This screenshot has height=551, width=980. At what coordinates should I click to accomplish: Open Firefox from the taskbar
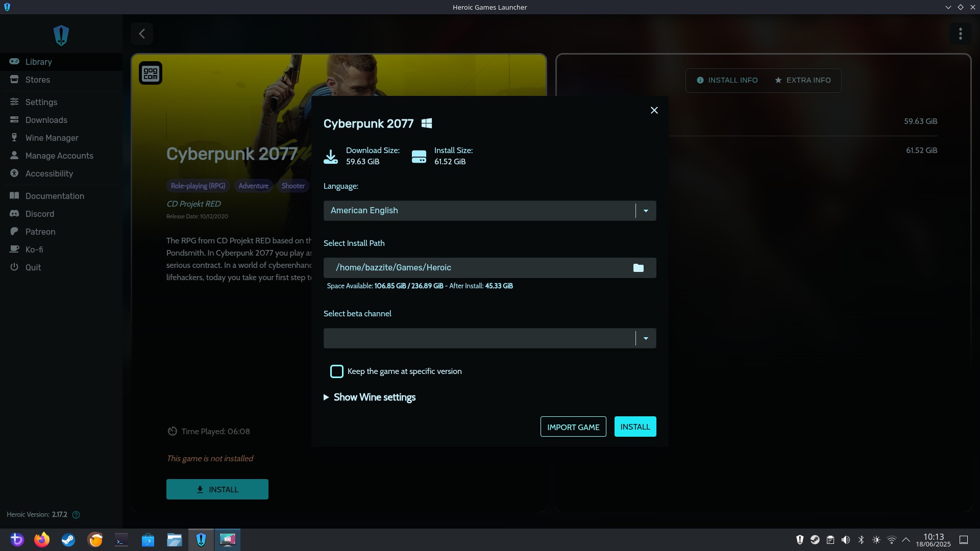[42, 540]
